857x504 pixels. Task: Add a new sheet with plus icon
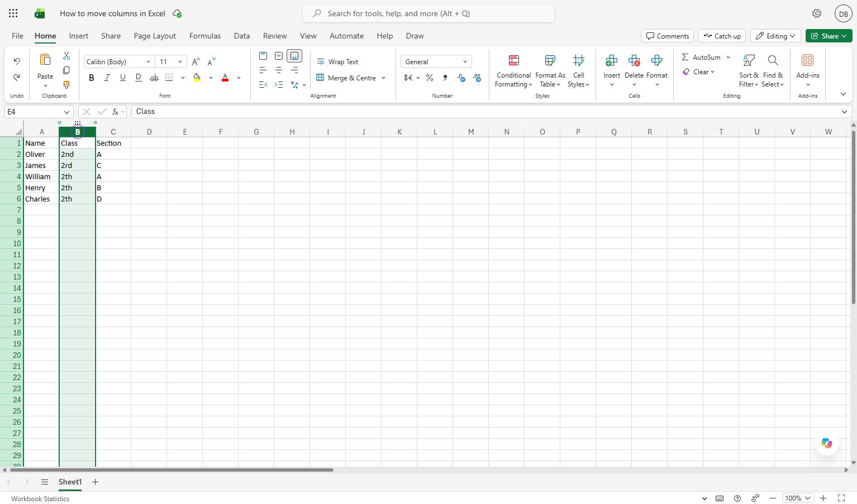pos(95,482)
